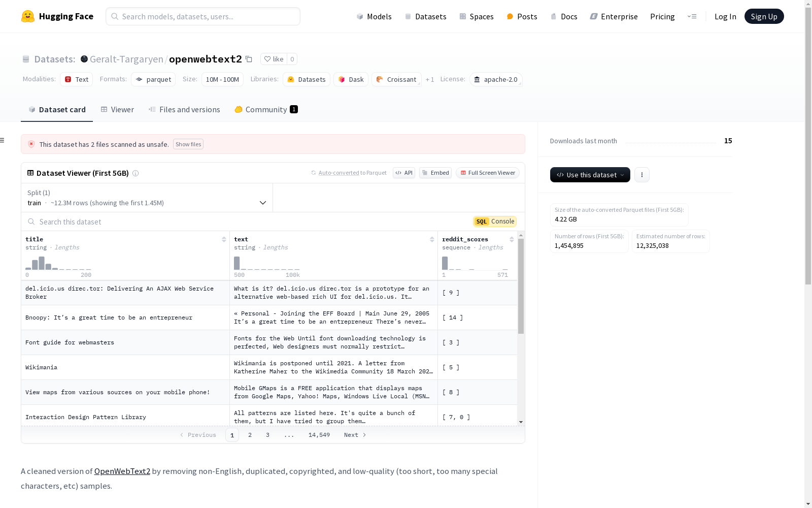
Task: Go to page 2 of the viewer
Action: tap(250, 435)
